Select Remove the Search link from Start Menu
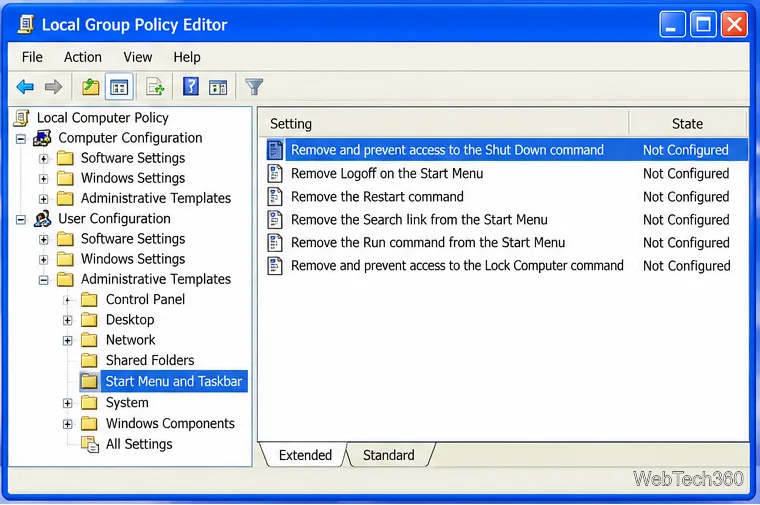The height and width of the screenshot is (505, 760). click(419, 220)
